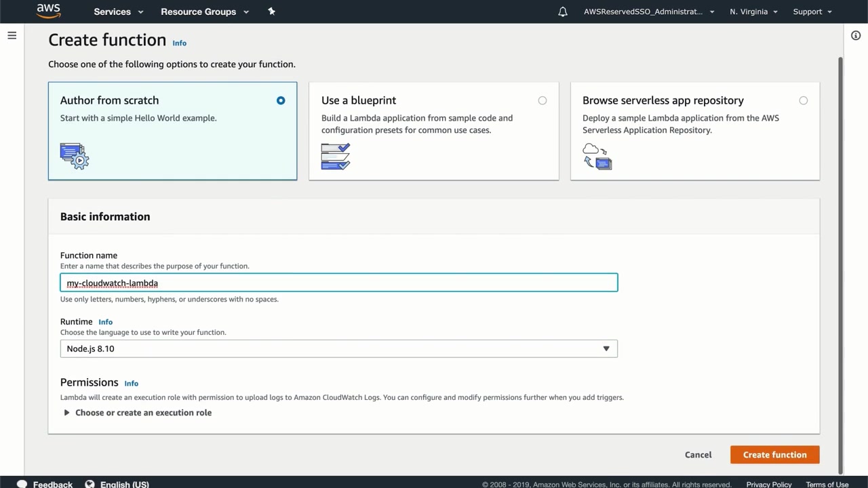The image size is (868, 488).
Task: Open the Runtime Info link
Action: [x=105, y=322]
